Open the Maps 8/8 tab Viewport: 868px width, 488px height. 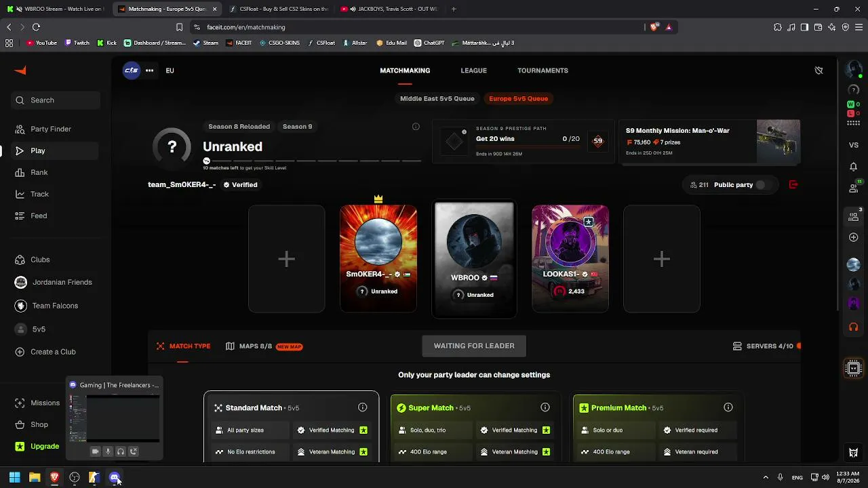click(264, 346)
